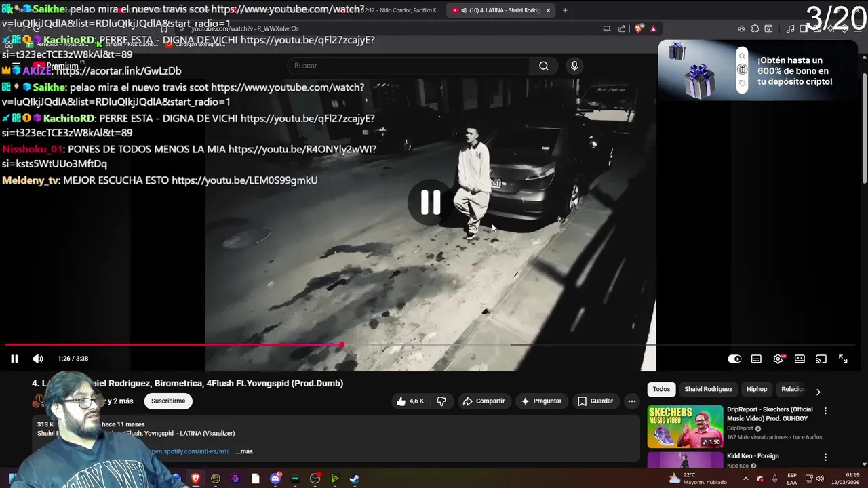Focus the YouTube Buscar search field
This screenshot has width=868, height=488.
(x=409, y=66)
